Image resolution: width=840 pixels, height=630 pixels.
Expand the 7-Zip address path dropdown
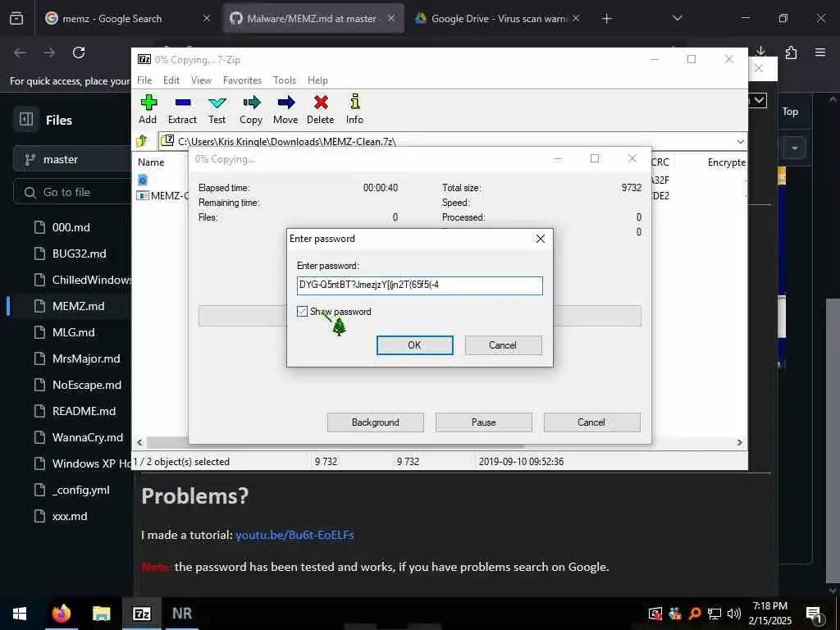click(x=741, y=141)
